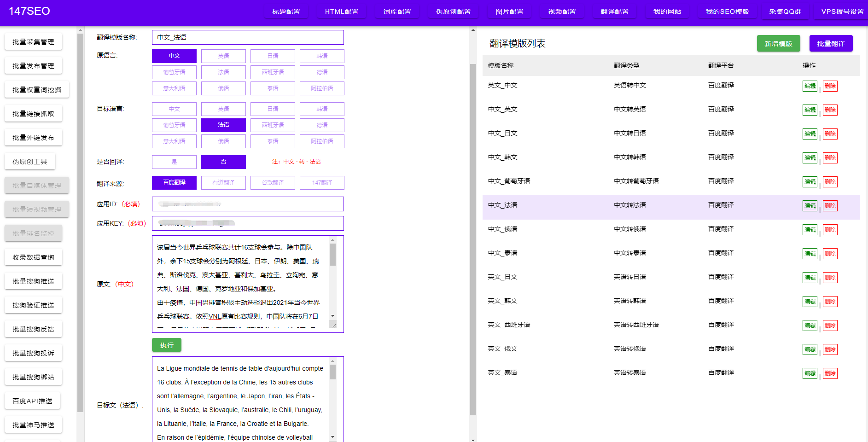Enable back-translation by selecting 是
Image resolution: width=868 pixels, height=442 pixels.
pyautogui.click(x=174, y=162)
